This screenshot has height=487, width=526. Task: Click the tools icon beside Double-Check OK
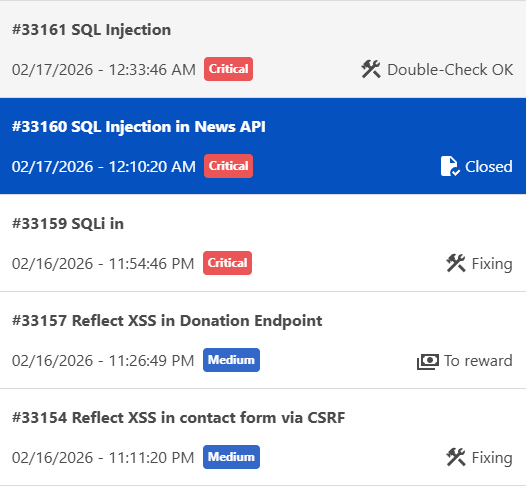click(371, 69)
